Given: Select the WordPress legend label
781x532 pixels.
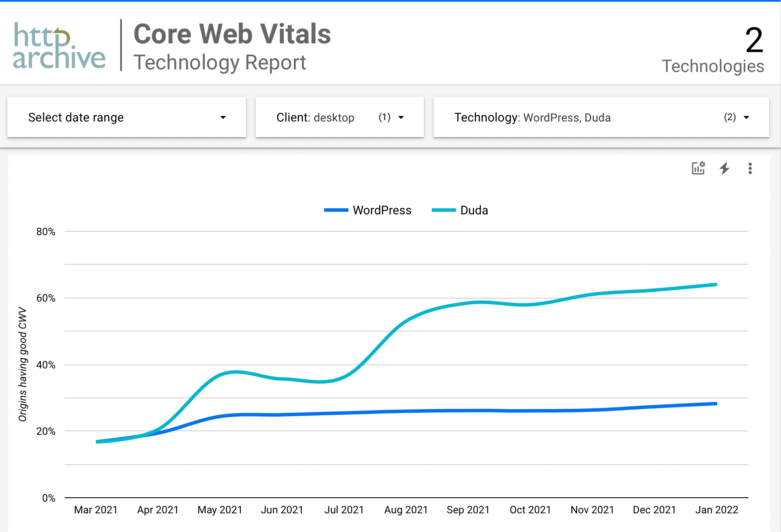Looking at the screenshot, I should 382,210.
